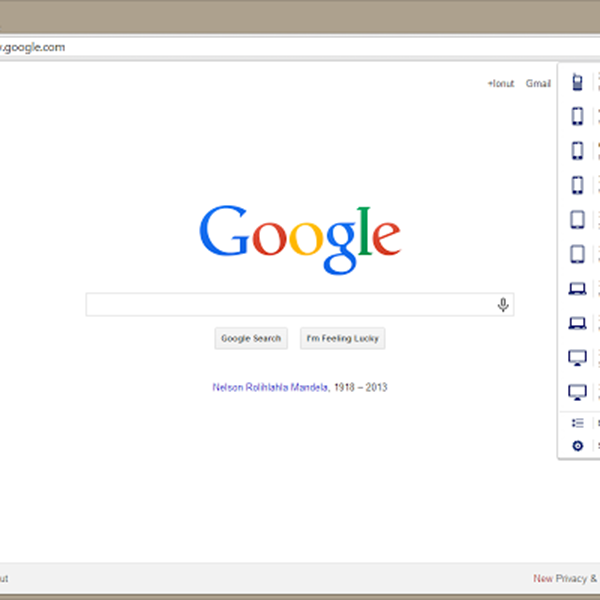Pick the second tablet preset icon
This screenshot has height=600, width=600.
(577, 254)
